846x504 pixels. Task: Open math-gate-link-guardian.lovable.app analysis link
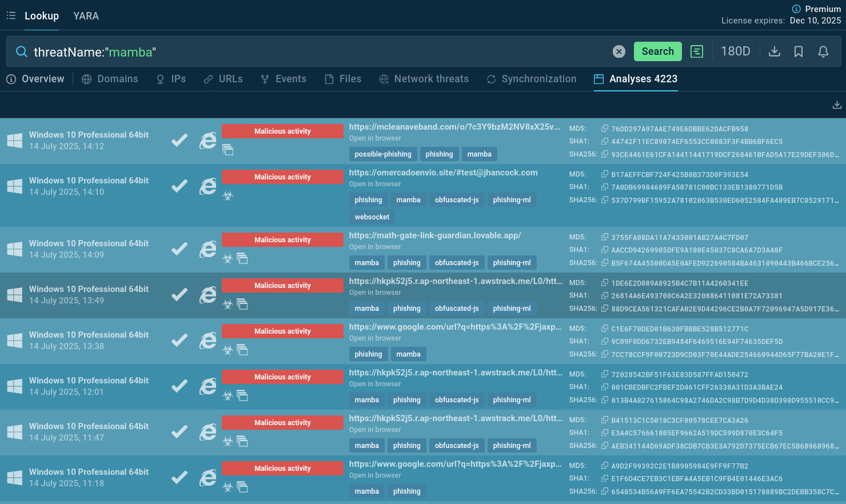pos(434,235)
